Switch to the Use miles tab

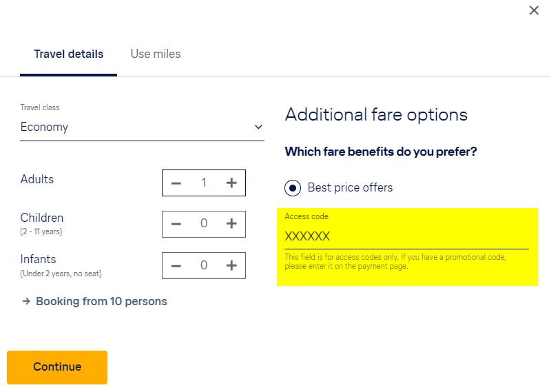tap(156, 54)
